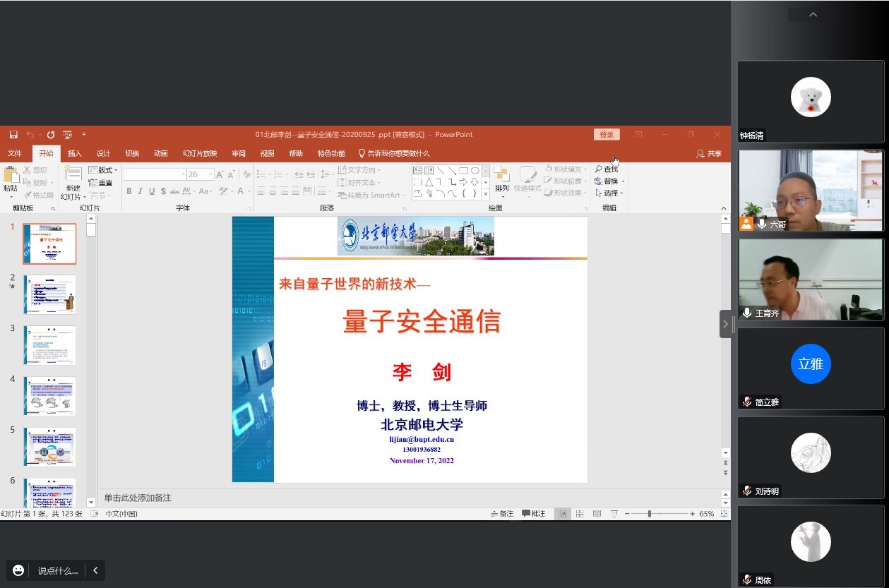Click the Share (共享) button
Image resolution: width=889 pixels, height=588 pixels.
coord(709,153)
